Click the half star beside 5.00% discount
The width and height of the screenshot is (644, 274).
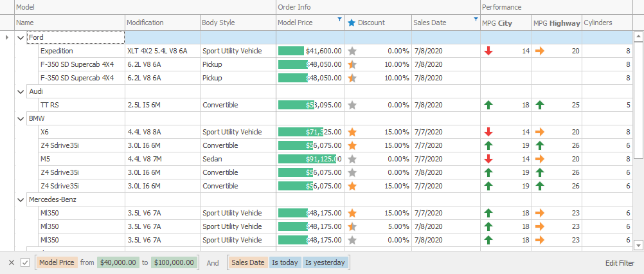coord(352,227)
